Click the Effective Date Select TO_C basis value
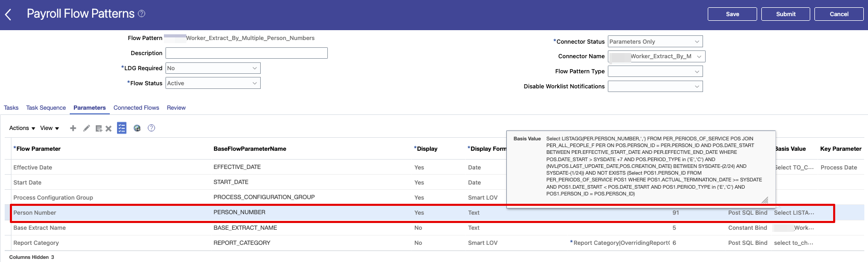868x262 pixels. pos(794,167)
